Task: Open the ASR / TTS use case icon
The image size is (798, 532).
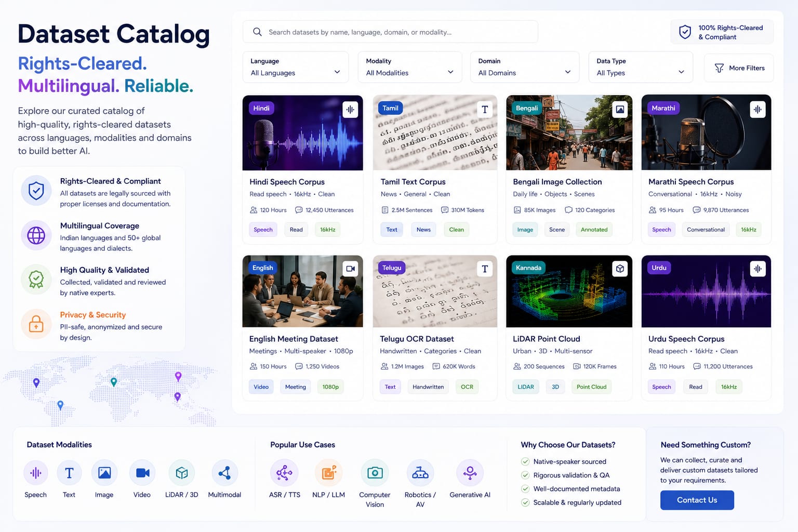Action: 284,473
